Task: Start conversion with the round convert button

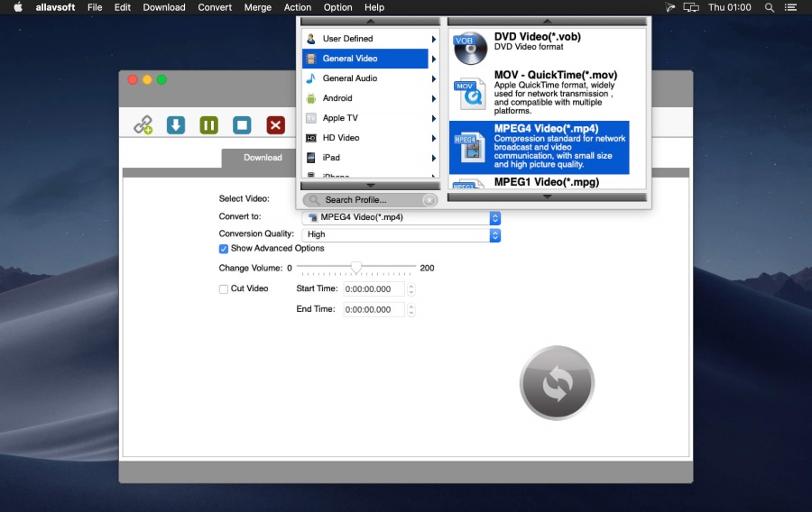Action: [557, 383]
